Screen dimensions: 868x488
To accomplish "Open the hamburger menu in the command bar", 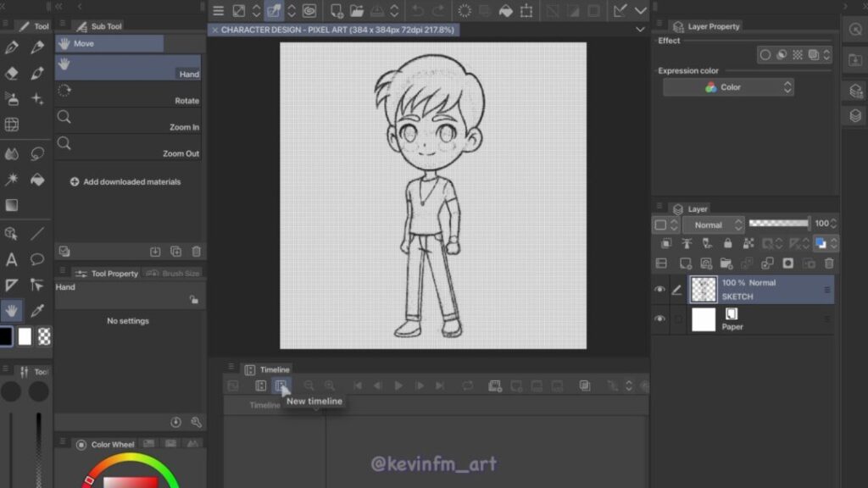I will tap(218, 11).
